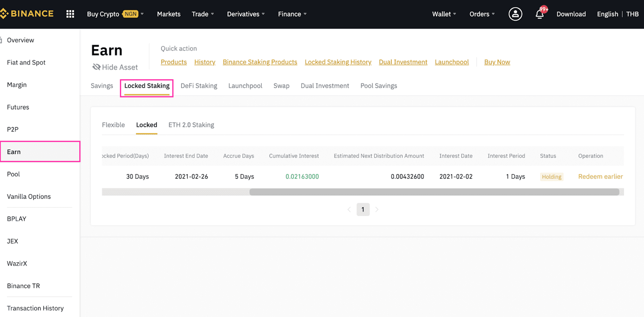Go to next page arrow
644x317 pixels.
377,209
